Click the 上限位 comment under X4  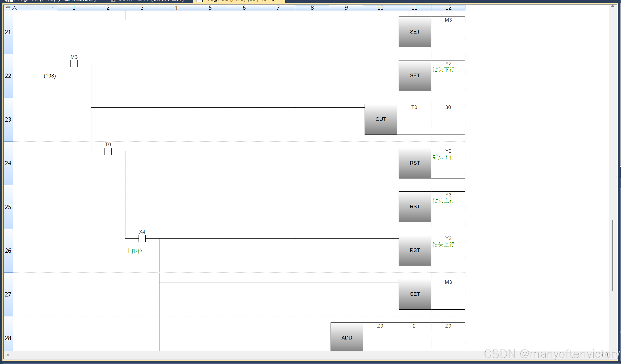[x=135, y=251]
